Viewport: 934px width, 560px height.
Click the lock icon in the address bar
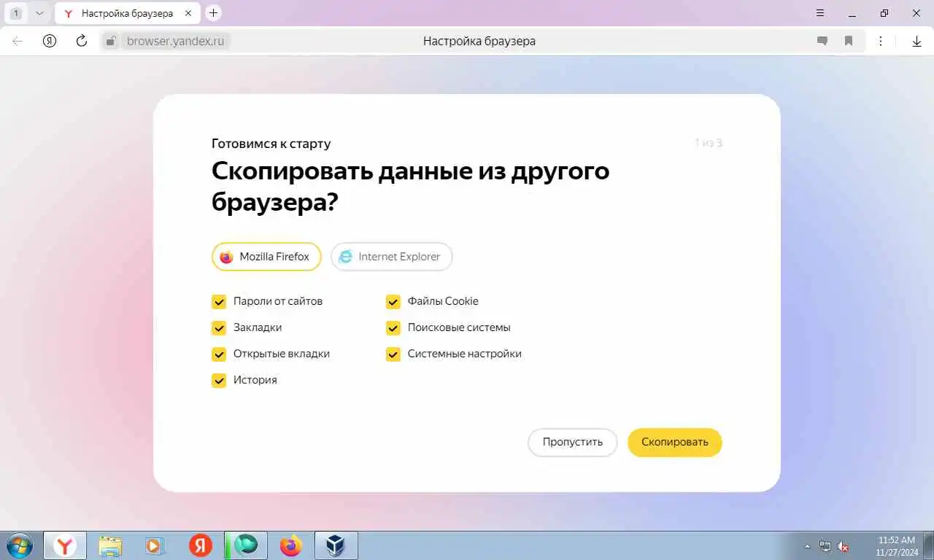tap(111, 42)
